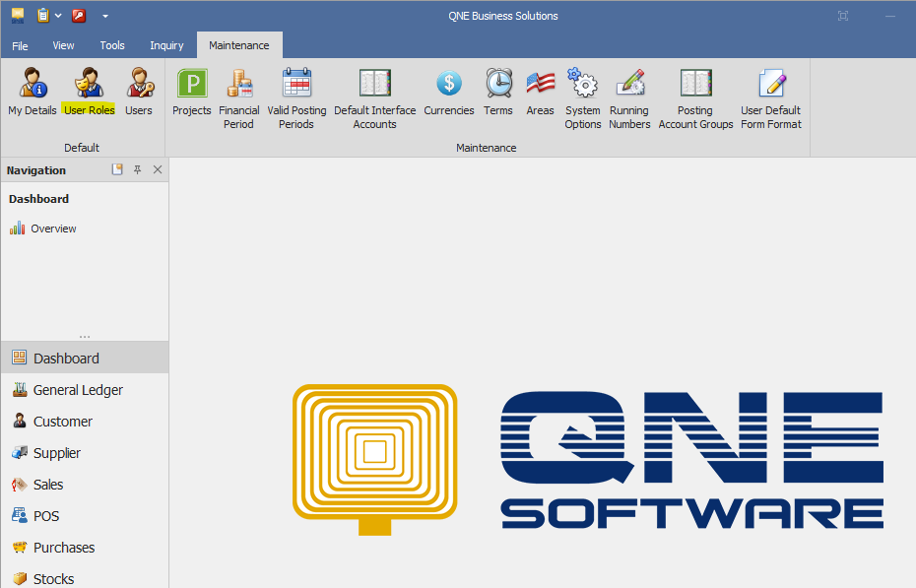916x588 pixels.
Task: Select General Ledger navigation group
Action: (x=85, y=389)
